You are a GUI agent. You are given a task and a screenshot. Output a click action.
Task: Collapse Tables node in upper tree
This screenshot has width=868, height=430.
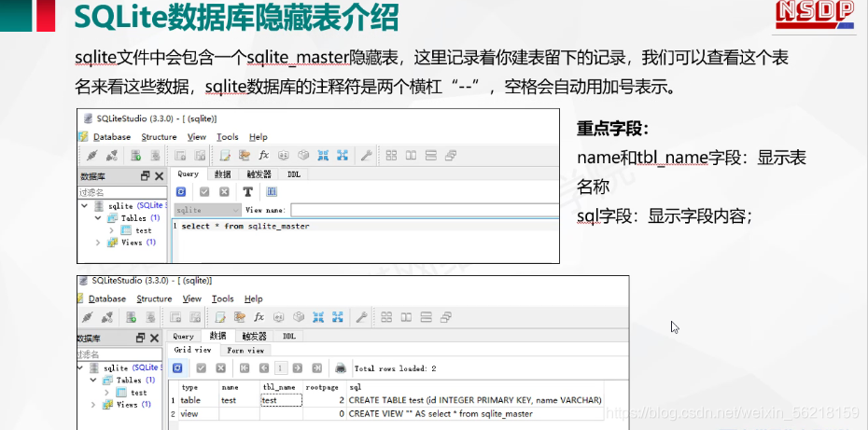pyautogui.click(x=98, y=218)
